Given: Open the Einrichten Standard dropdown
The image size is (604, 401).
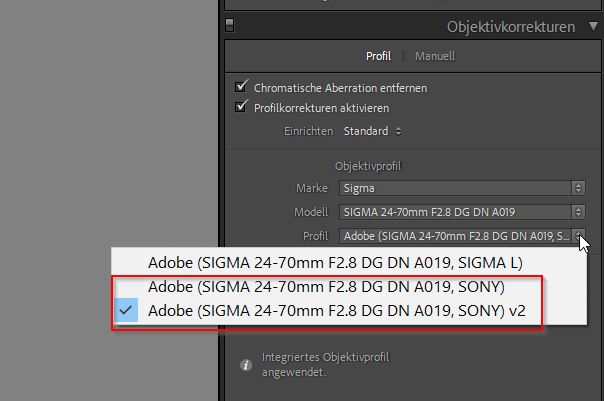Looking at the screenshot, I should click(x=371, y=131).
